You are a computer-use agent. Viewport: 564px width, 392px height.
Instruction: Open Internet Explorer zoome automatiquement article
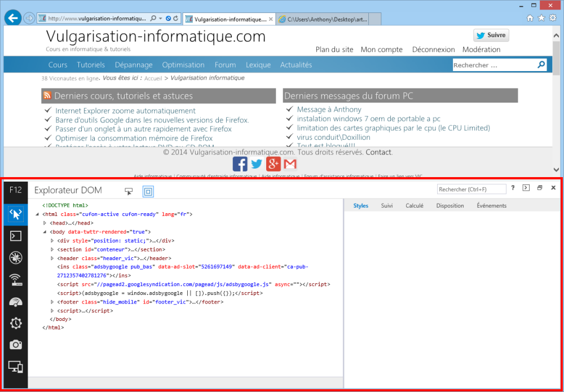pyautogui.click(x=126, y=111)
